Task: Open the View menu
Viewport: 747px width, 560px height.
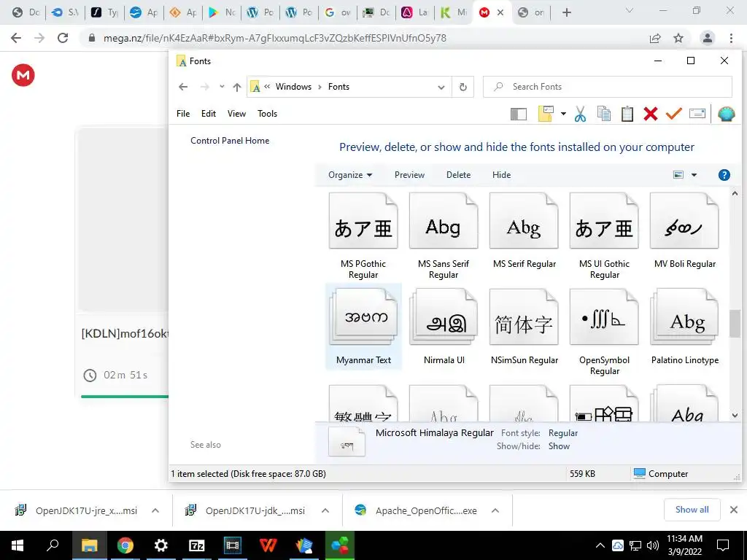Action: click(236, 113)
